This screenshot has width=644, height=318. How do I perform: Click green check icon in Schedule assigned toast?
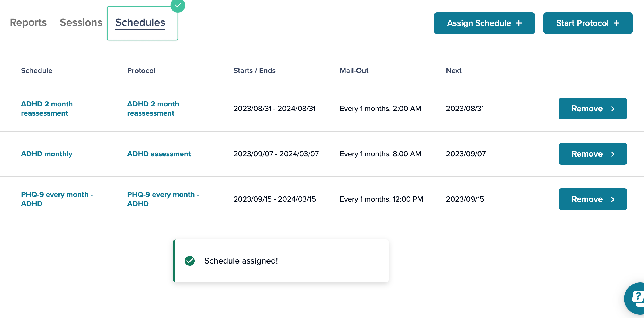point(190,261)
